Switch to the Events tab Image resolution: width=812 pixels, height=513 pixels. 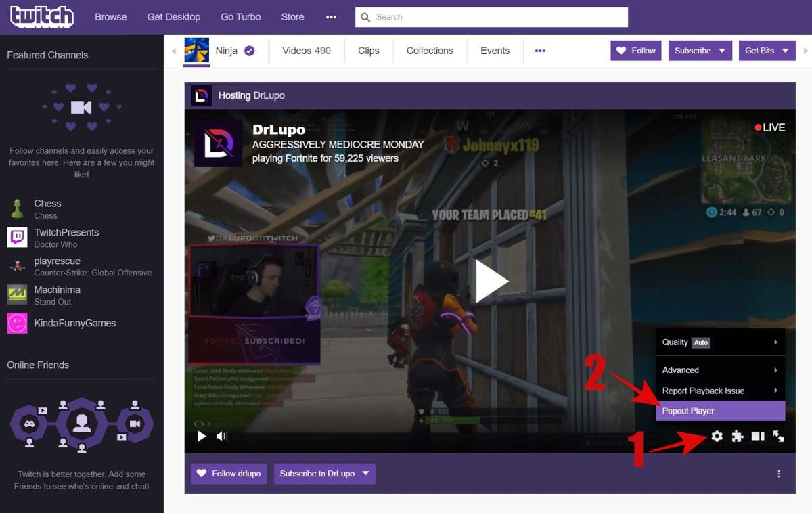tap(495, 51)
